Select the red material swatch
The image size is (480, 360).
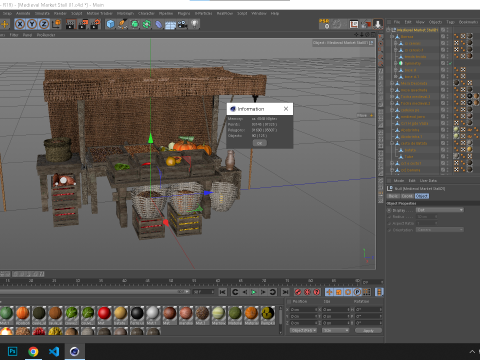click(x=104, y=315)
